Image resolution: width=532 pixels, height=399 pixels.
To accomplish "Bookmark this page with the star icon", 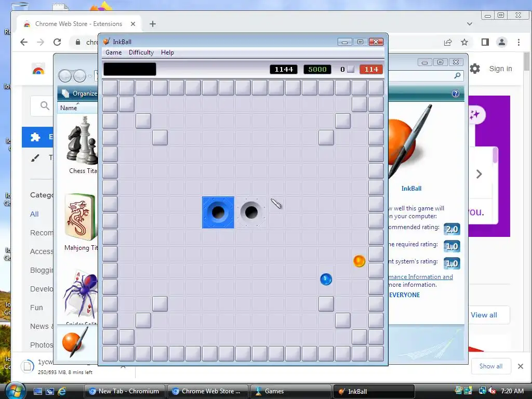I will 464,42.
